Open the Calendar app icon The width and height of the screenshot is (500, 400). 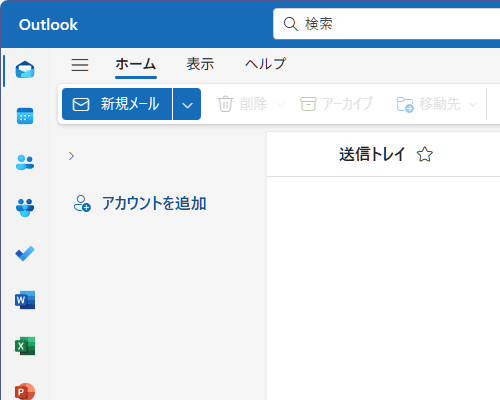coord(25,116)
